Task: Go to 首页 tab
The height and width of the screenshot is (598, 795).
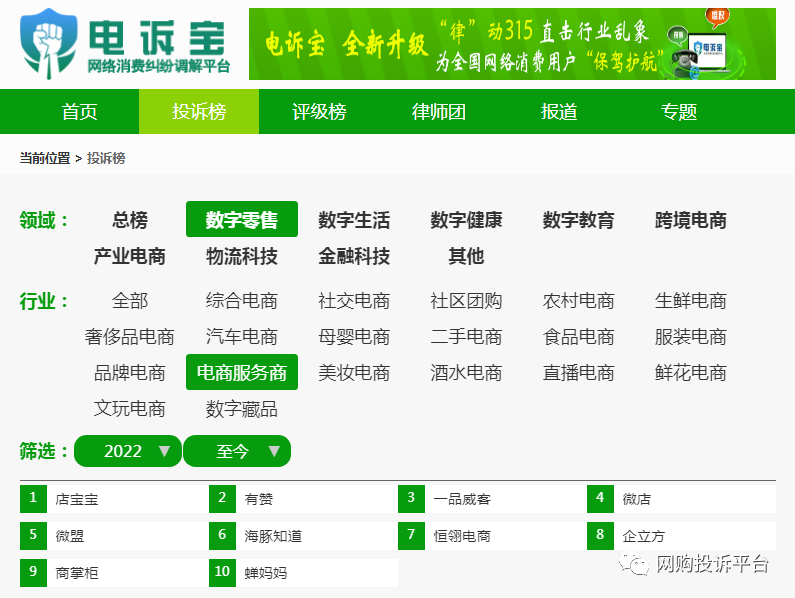Action: click(x=80, y=112)
